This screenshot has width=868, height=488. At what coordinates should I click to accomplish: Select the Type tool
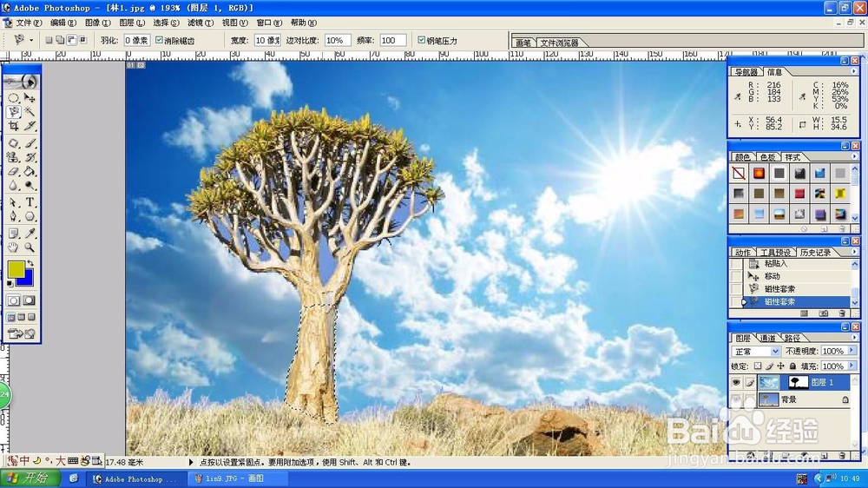[30, 202]
